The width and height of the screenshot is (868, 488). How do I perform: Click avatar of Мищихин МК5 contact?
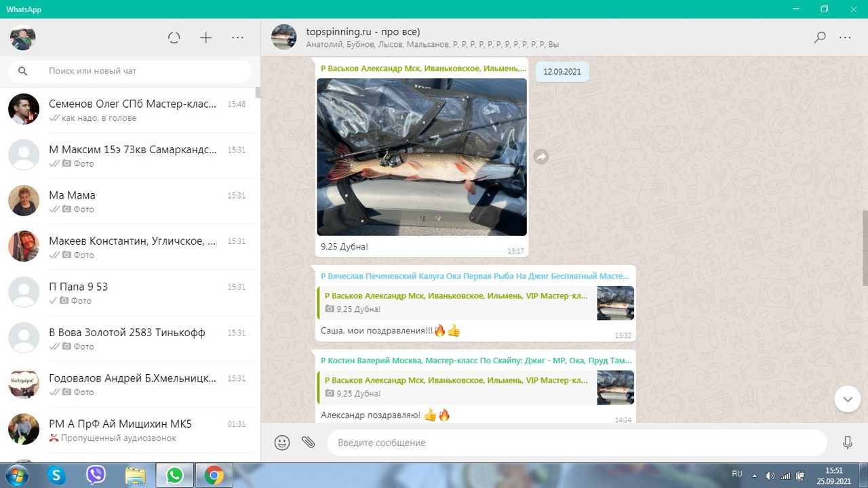click(x=24, y=429)
